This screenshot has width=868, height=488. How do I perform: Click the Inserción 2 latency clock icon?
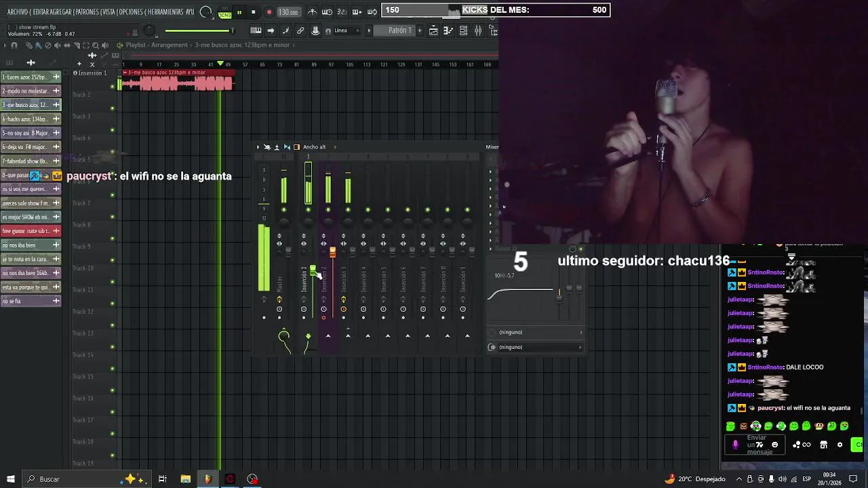323,309
